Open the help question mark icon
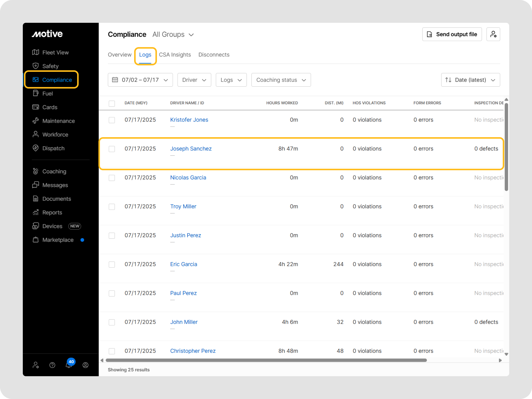Viewport: 532px width, 399px height. click(52, 365)
